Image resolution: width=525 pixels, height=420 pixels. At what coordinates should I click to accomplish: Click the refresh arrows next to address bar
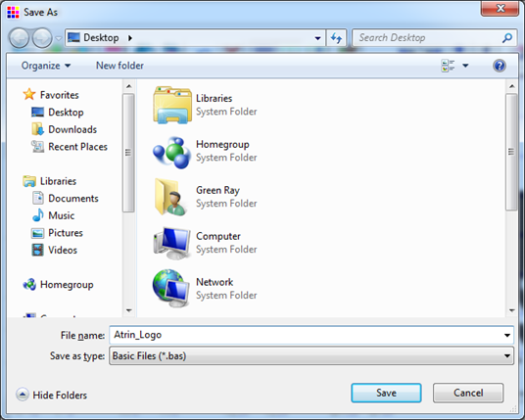click(x=336, y=38)
